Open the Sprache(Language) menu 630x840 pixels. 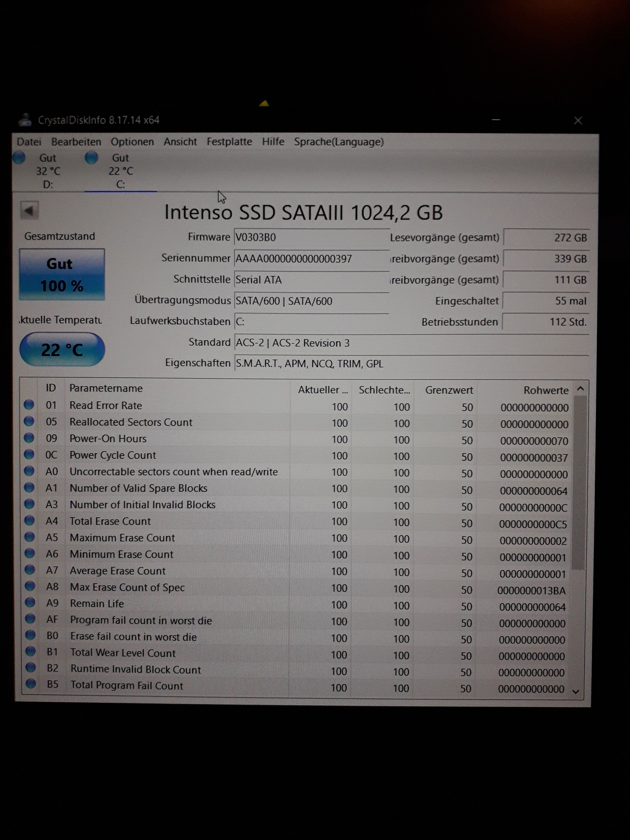point(339,142)
